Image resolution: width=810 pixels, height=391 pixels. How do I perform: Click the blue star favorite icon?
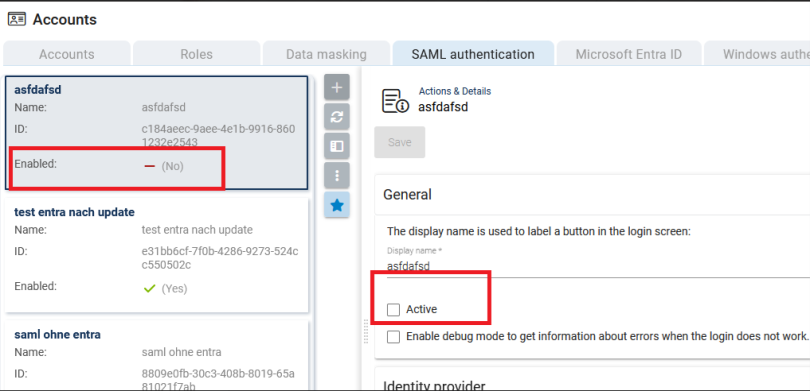click(x=337, y=205)
